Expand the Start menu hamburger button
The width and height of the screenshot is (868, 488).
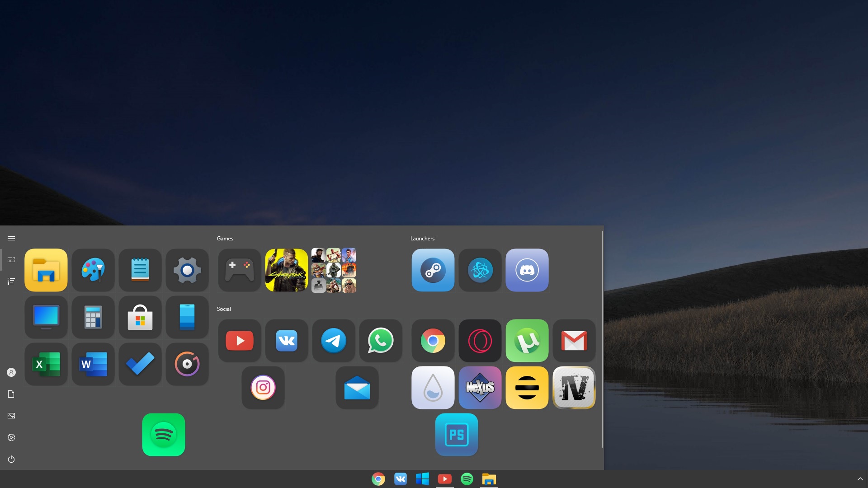coord(11,238)
